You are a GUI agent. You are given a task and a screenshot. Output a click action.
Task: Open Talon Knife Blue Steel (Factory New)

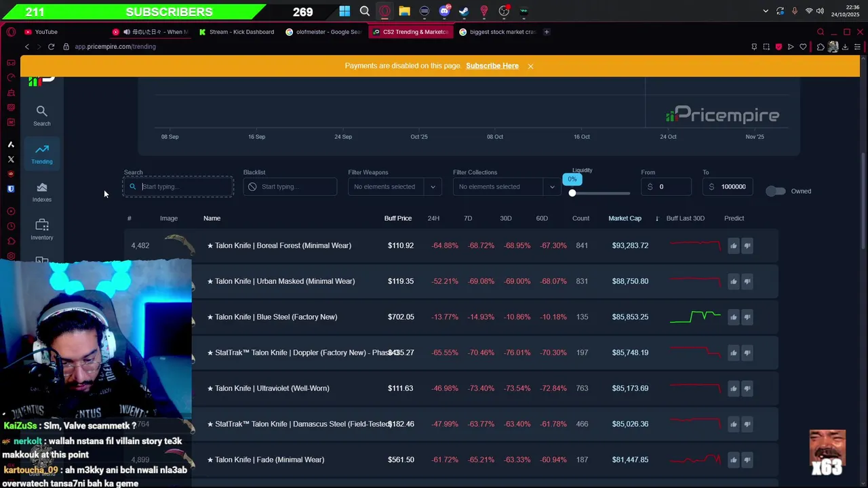tap(272, 317)
